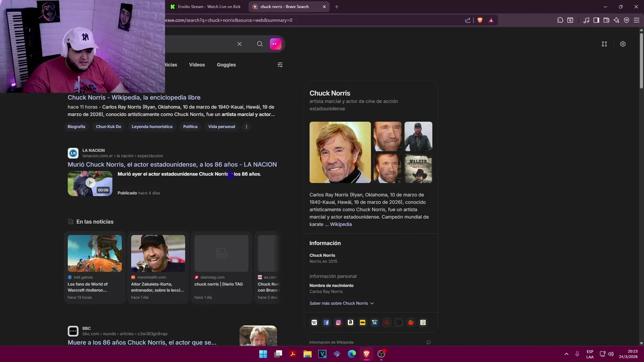Screen dimensions: 644x362
Task: Open Chuck Norris Wikipedia result title
Action: 134,98
